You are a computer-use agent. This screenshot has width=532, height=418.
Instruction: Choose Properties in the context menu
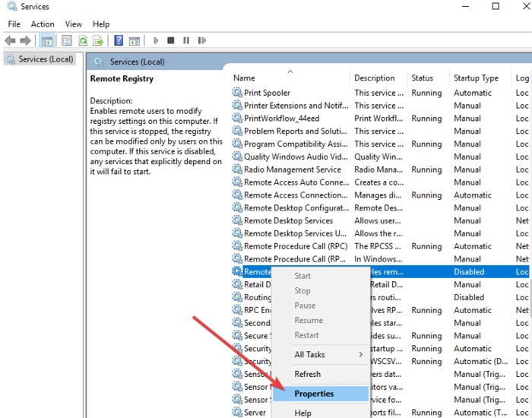(x=321, y=394)
